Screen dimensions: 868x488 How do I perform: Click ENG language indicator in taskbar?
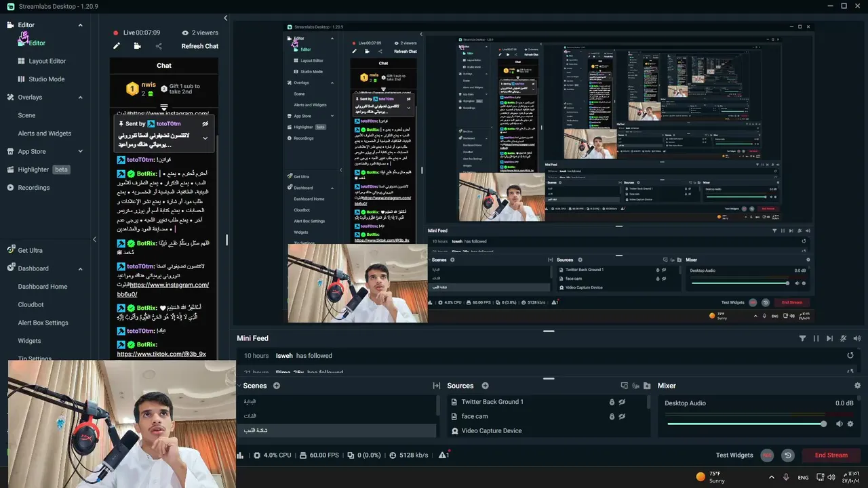pos(803,477)
